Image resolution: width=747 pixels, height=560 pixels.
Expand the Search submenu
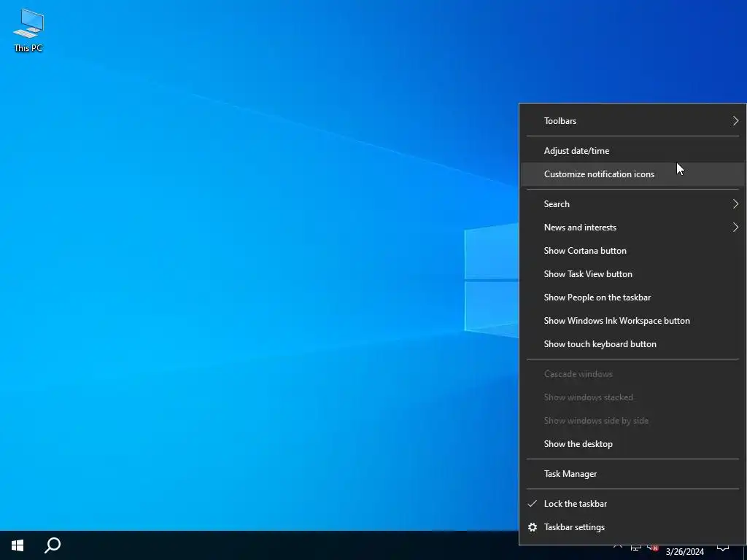(x=632, y=204)
